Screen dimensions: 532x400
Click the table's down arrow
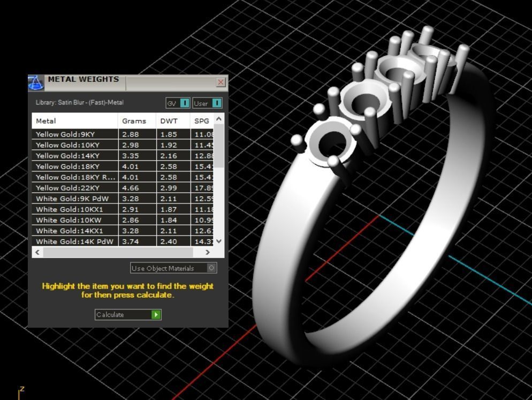click(219, 241)
